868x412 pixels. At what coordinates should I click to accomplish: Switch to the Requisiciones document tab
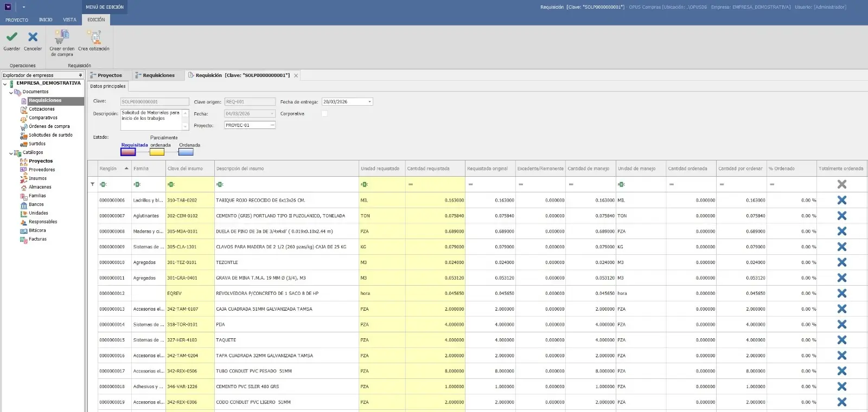158,75
